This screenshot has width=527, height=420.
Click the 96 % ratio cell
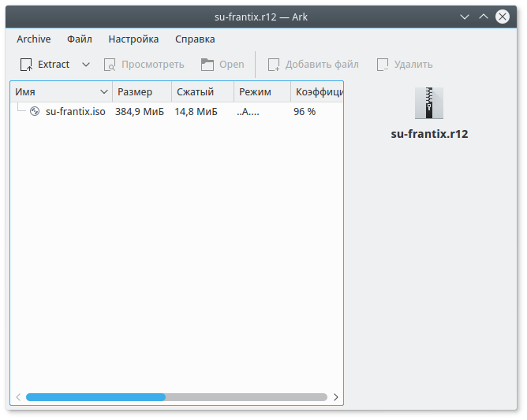coord(305,111)
